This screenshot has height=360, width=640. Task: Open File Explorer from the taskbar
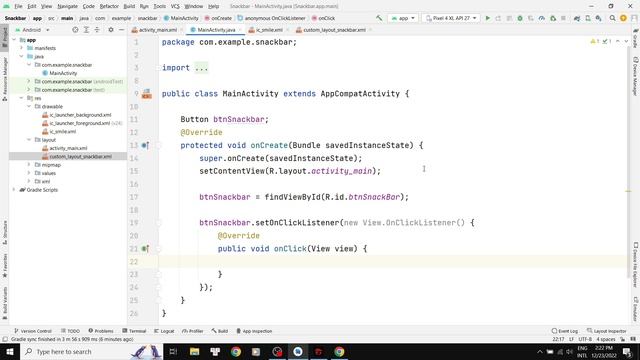click(194, 351)
